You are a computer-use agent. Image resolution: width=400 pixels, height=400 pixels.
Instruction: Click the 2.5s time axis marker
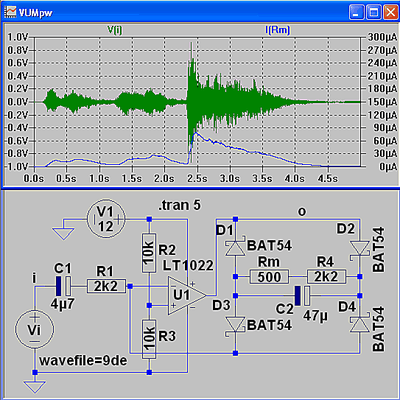[197, 178]
